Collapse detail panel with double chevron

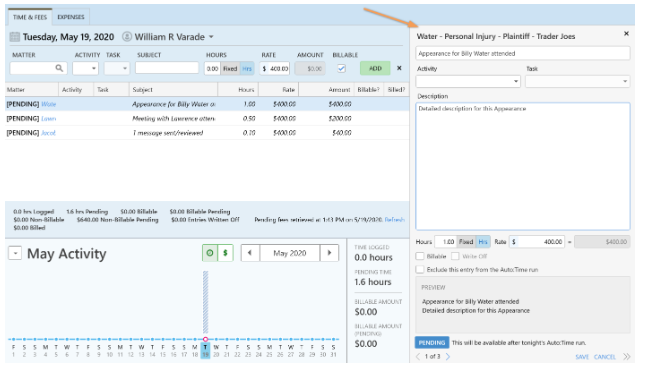626,356
